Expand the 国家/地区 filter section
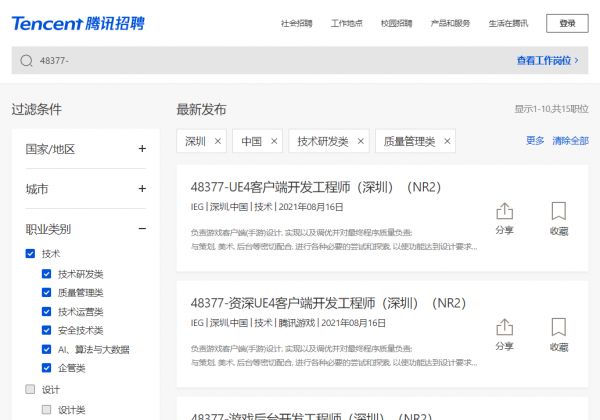 (142, 149)
